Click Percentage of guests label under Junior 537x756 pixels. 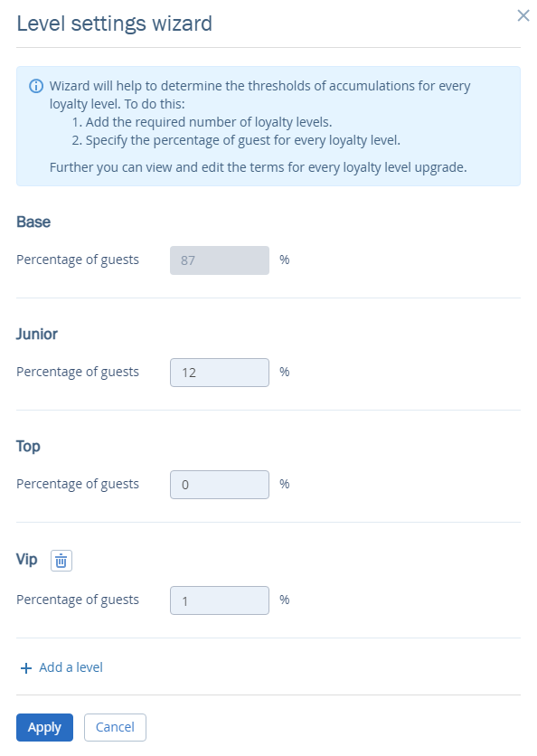coord(78,373)
